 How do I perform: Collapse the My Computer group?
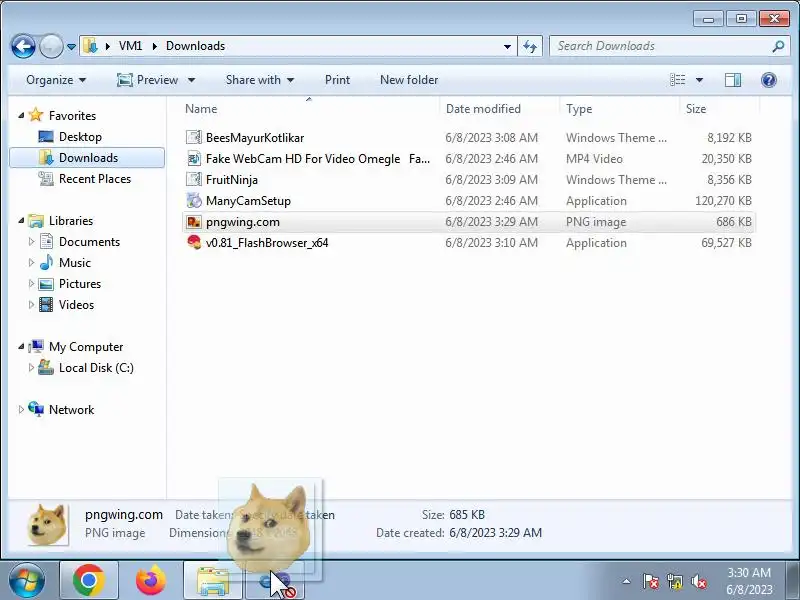point(21,347)
